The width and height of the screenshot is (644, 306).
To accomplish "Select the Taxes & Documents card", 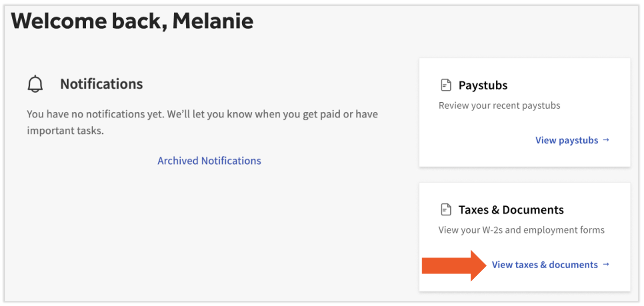I will [524, 236].
